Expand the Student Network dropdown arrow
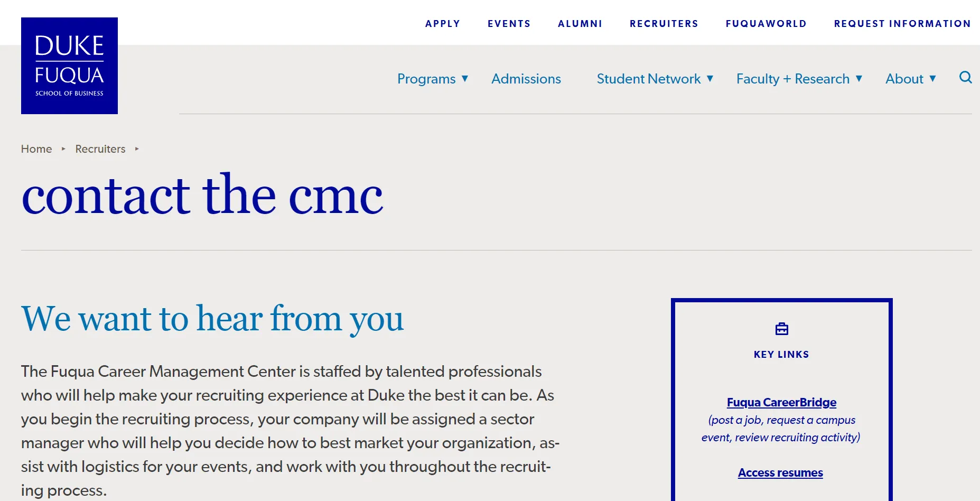980x501 pixels. tap(710, 79)
